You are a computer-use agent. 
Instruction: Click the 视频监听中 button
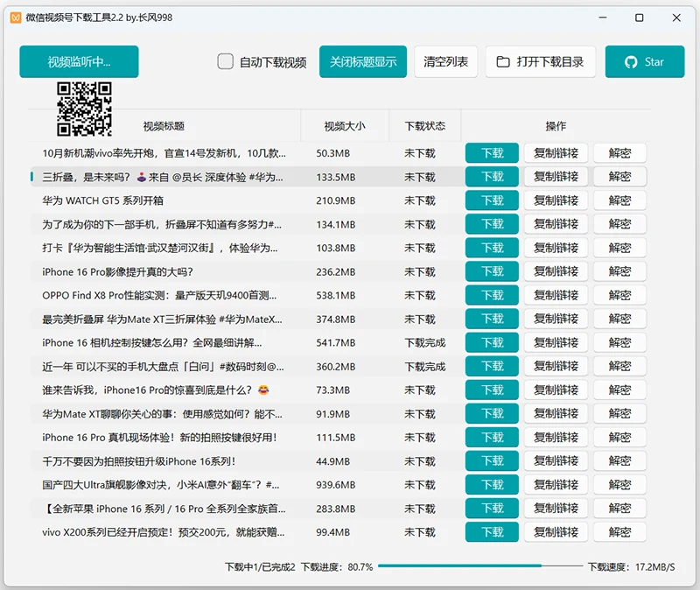click(x=78, y=61)
